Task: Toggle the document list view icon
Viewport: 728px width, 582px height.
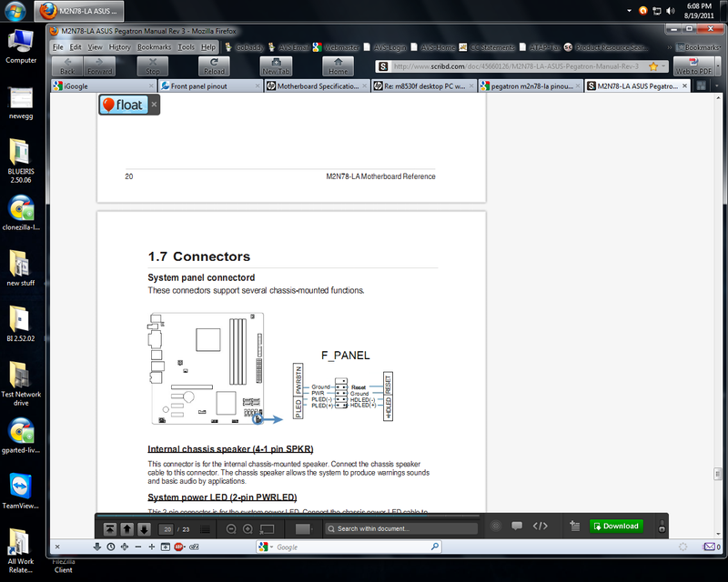Action: click(x=205, y=529)
